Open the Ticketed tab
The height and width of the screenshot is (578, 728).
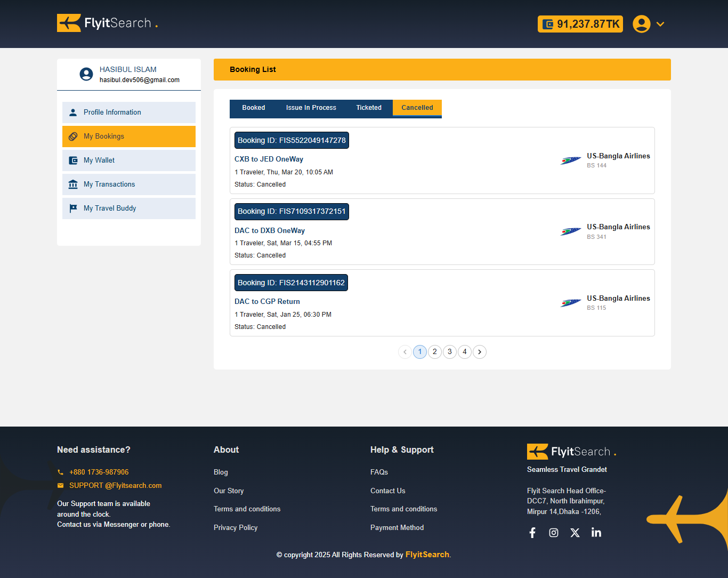click(369, 108)
